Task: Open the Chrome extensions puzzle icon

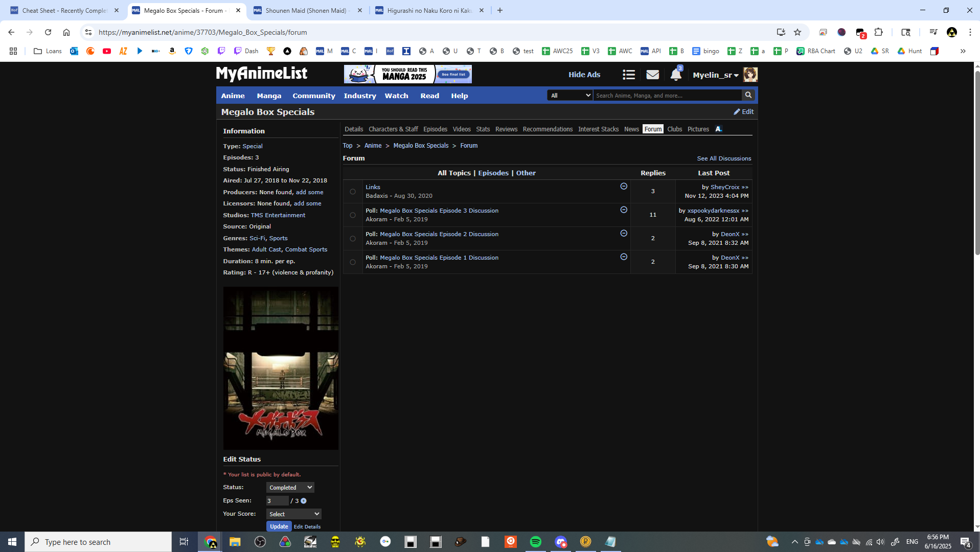Action: click(x=878, y=32)
